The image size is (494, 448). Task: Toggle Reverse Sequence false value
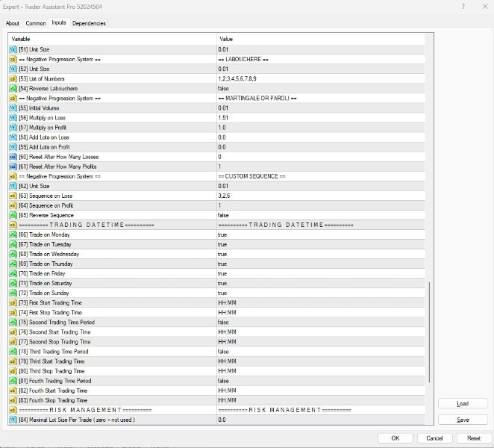coord(223,215)
